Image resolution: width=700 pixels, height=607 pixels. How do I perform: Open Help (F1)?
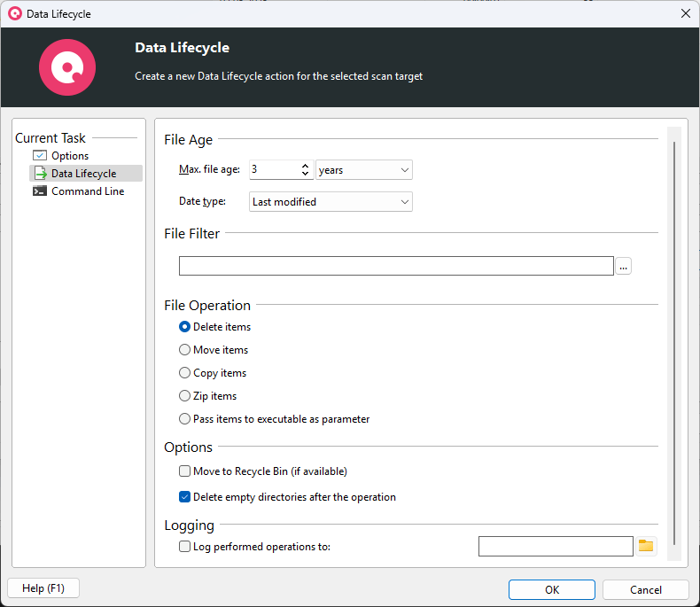[x=43, y=588]
